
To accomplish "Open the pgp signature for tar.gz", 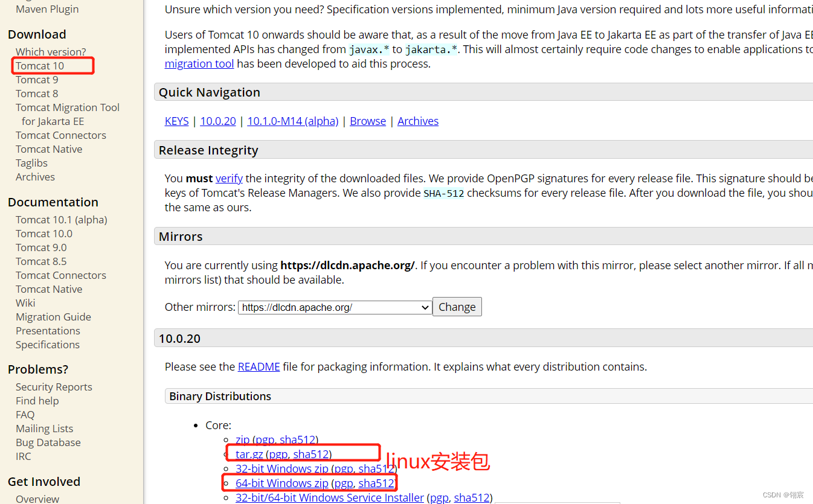I will (278, 454).
